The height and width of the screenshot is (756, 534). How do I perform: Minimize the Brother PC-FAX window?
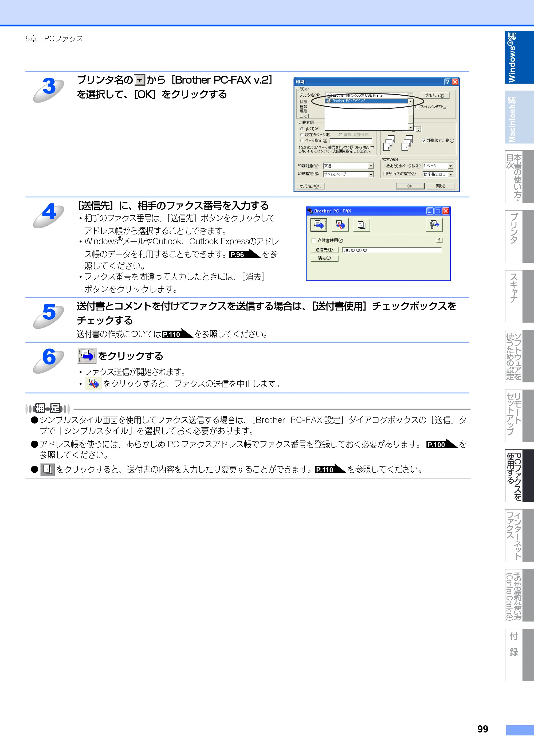click(x=430, y=211)
